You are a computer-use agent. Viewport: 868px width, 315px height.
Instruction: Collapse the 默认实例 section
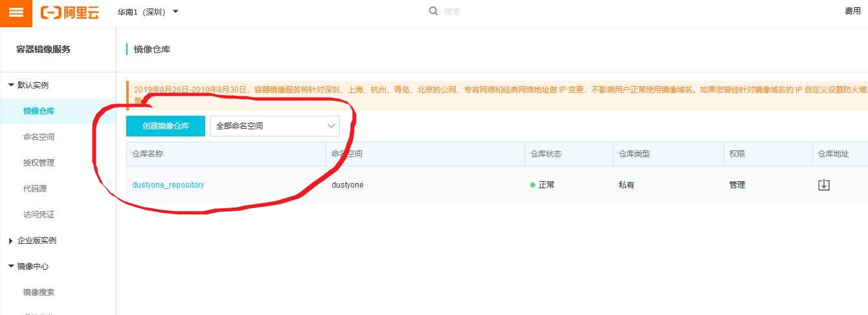pyautogui.click(x=29, y=85)
